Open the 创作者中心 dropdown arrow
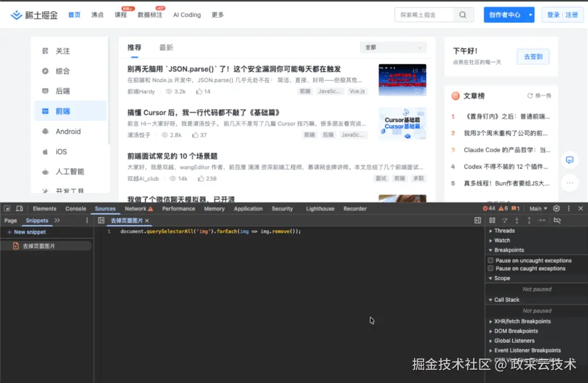Viewport: 588px width, 383px height. tap(530, 15)
